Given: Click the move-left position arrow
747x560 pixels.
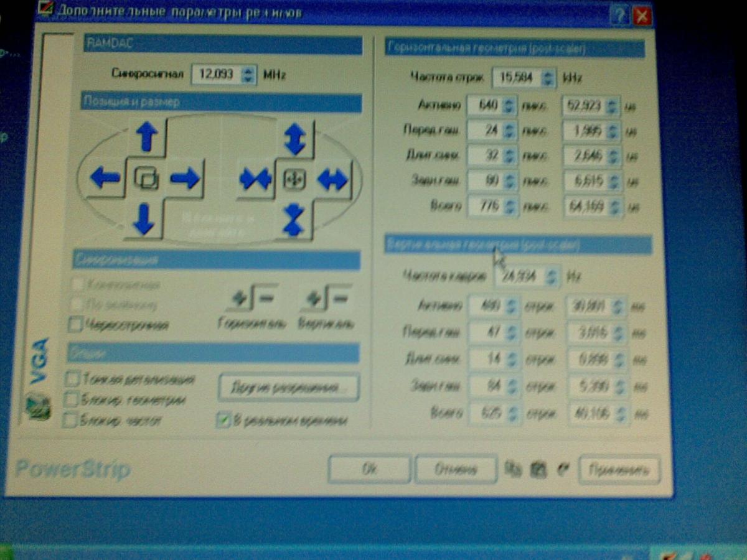Looking at the screenshot, I should coord(105,178).
